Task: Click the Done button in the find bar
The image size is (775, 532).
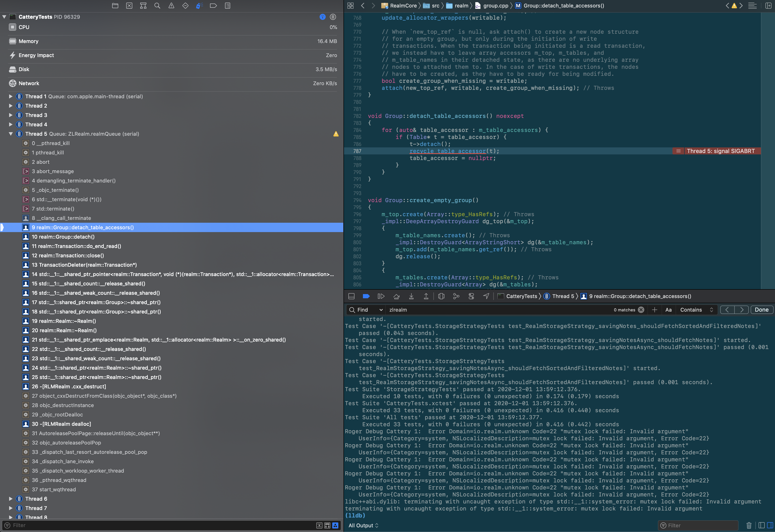Action: (x=762, y=310)
